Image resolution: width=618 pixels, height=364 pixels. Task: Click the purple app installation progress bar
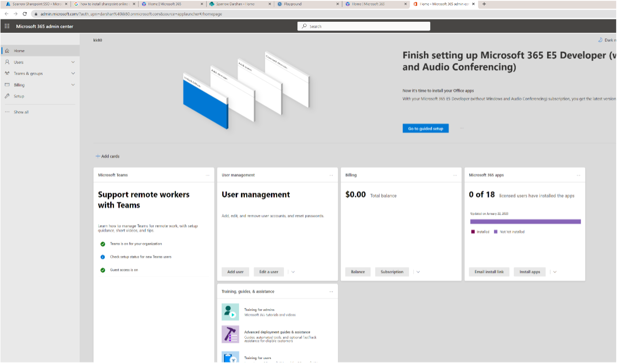tap(525, 221)
